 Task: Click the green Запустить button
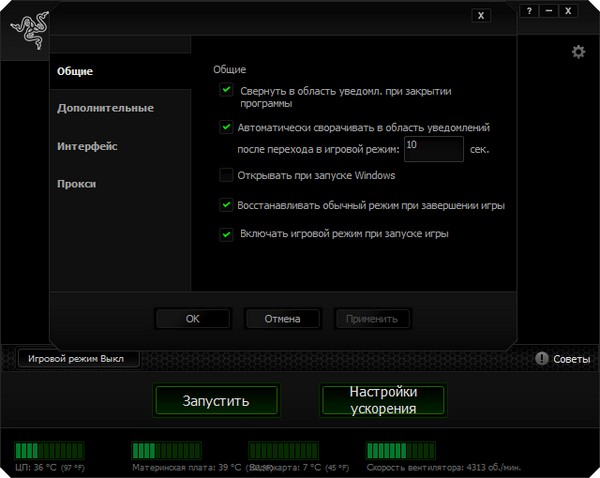point(216,400)
